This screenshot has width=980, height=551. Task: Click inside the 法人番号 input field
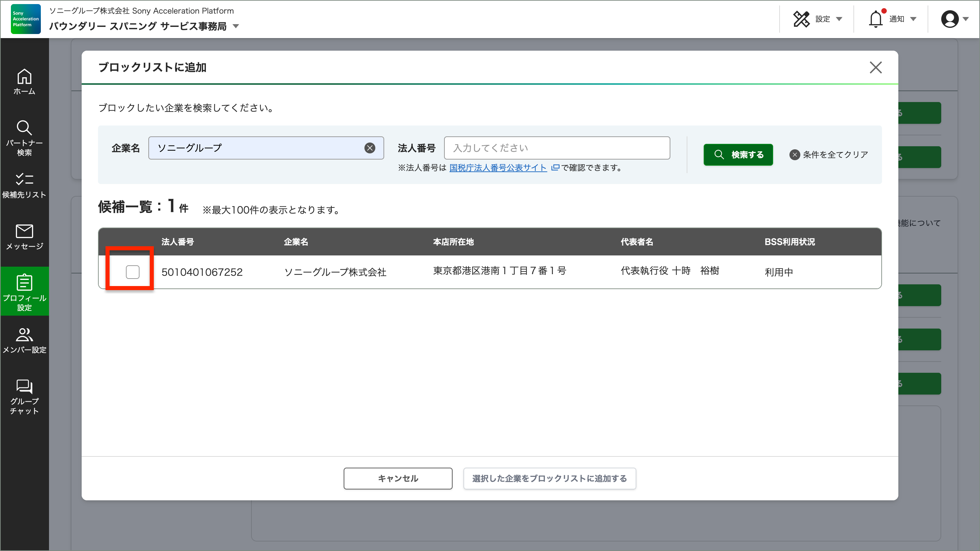[557, 148]
